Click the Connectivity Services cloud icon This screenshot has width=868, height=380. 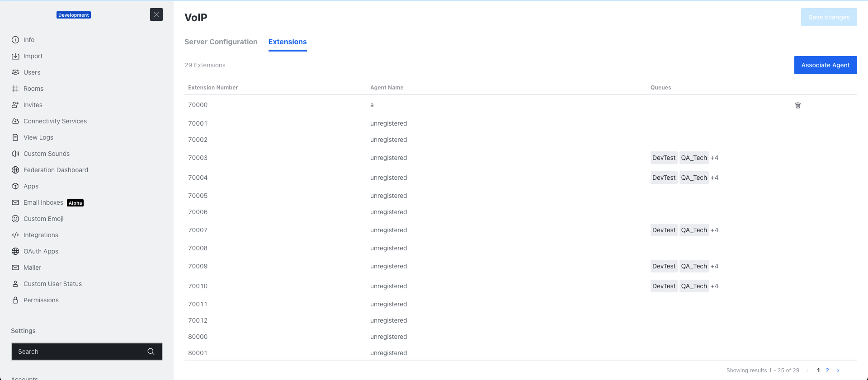[15, 121]
